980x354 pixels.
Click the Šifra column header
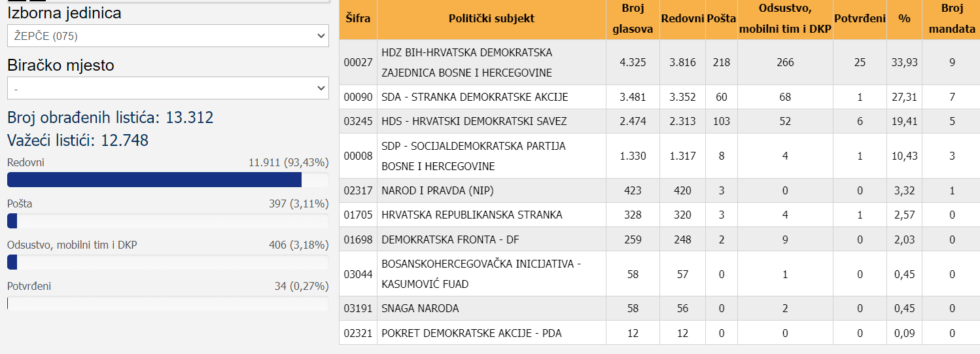click(x=358, y=18)
